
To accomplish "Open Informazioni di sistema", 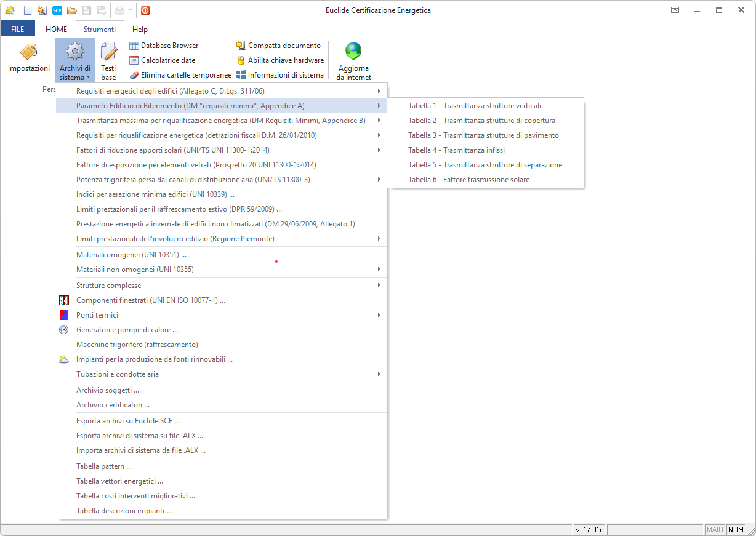I will tap(280, 75).
